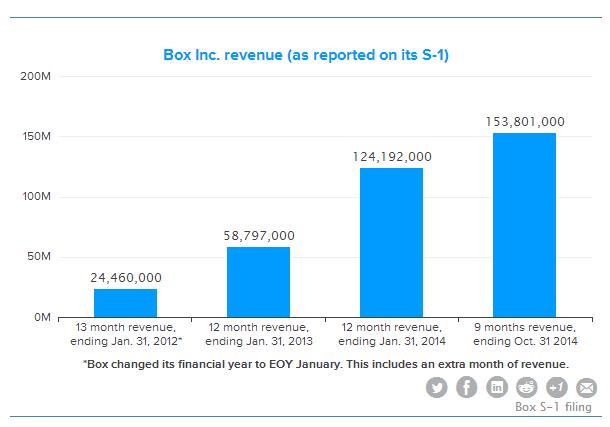The image size is (610, 427).
Task: Click the '153,801,000' value label
Action: (x=525, y=122)
